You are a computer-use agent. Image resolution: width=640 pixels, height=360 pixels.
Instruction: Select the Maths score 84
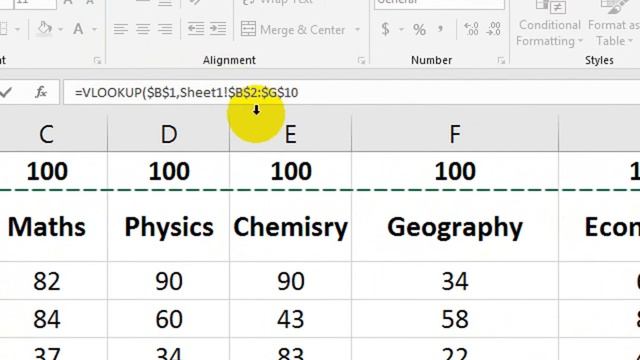click(47, 319)
